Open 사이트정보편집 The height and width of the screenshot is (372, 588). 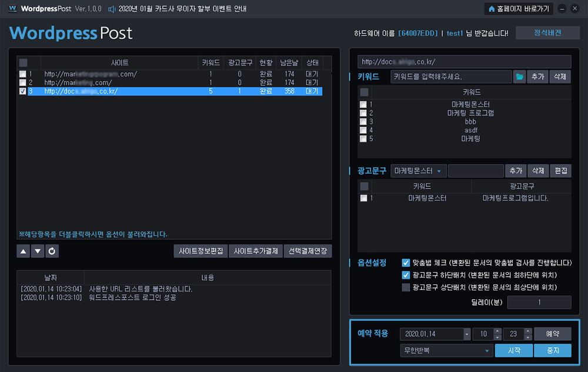point(201,251)
